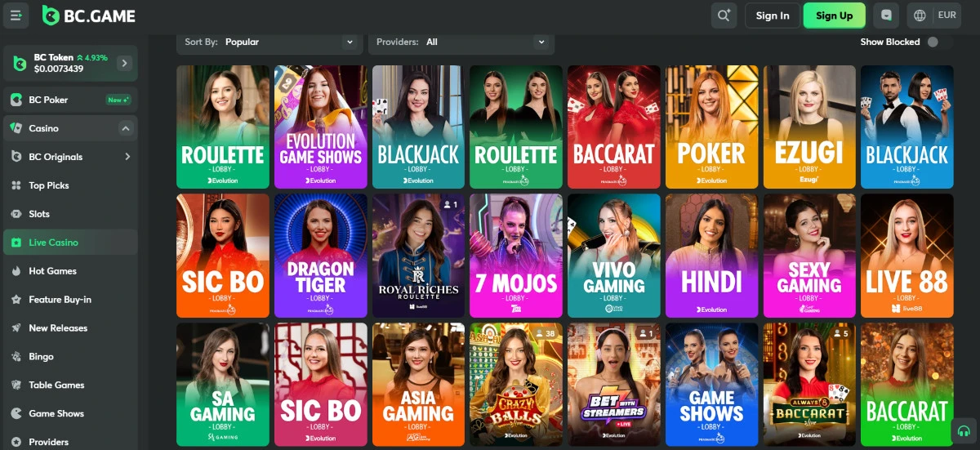Go to Slots in sidebar

39,214
